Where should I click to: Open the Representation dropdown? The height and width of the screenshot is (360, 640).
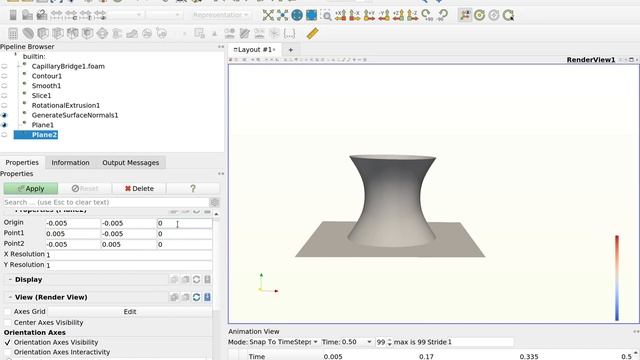(221, 15)
